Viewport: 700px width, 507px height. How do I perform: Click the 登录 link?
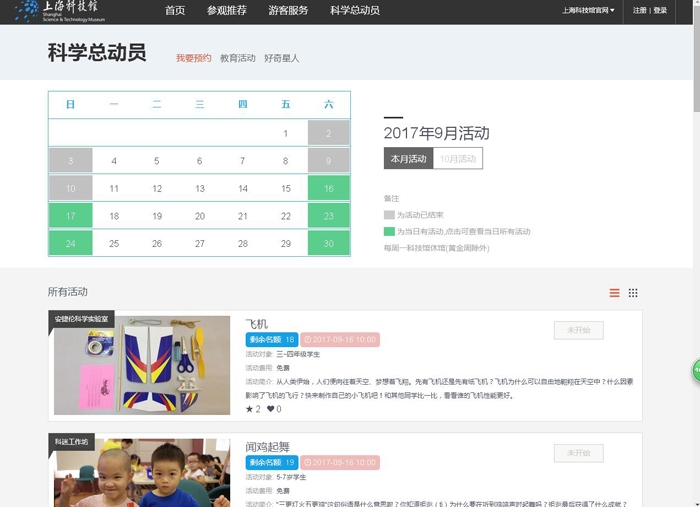pos(660,10)
